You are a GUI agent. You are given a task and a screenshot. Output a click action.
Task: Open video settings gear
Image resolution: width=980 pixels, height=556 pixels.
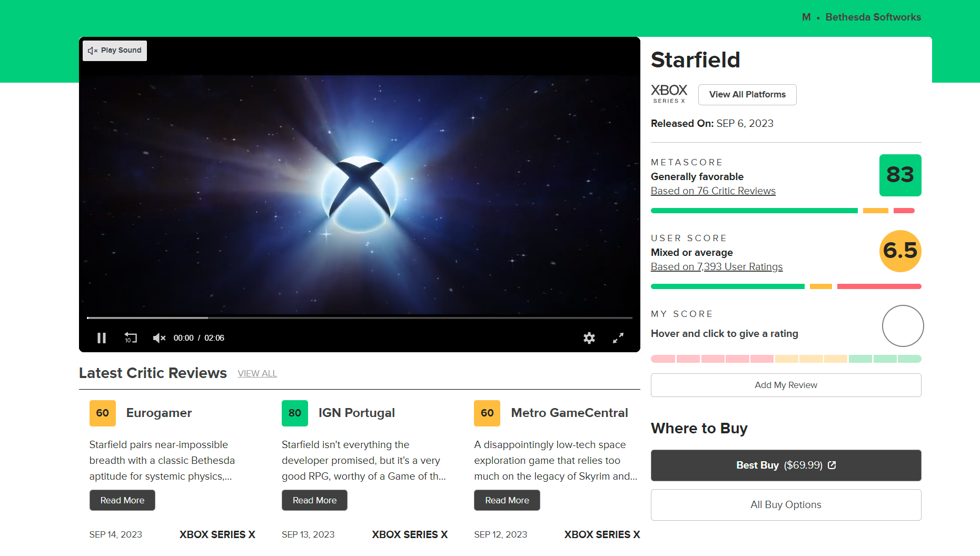click(x=589, y=338)
